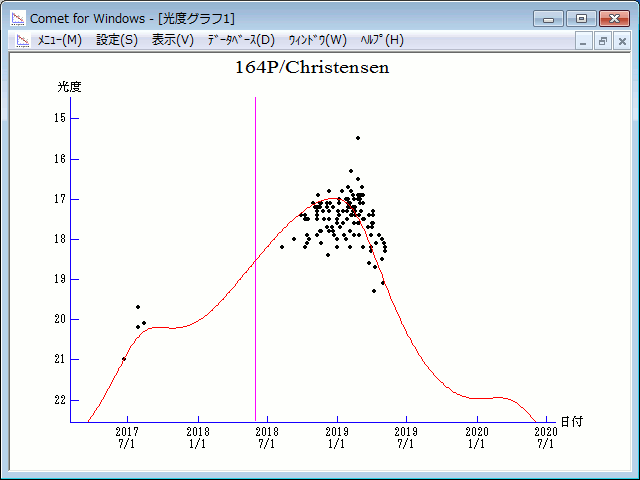This screenshot has height=480, width=640.
Task: Click the 164P/Christensen graph title
Action: coord(312,68)
